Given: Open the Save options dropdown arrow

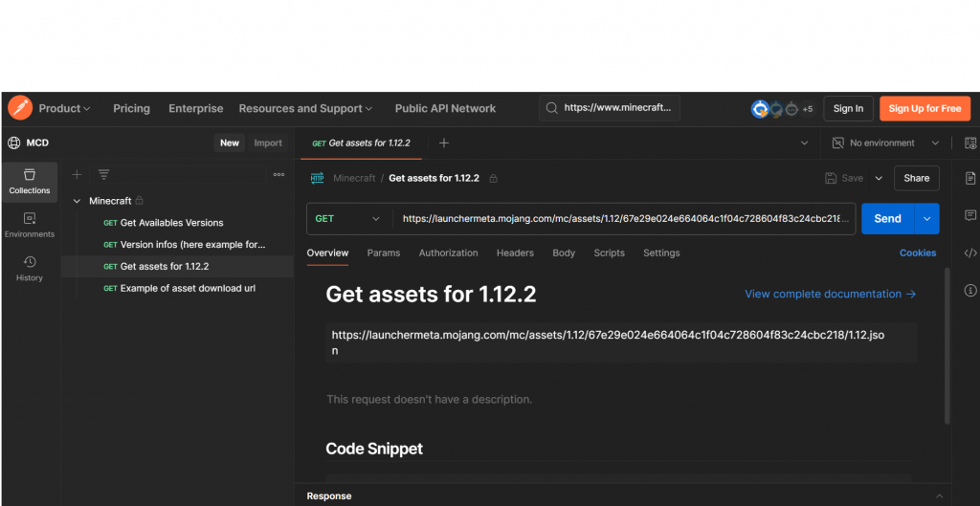Looking at the screenshot, I should 879,178.
